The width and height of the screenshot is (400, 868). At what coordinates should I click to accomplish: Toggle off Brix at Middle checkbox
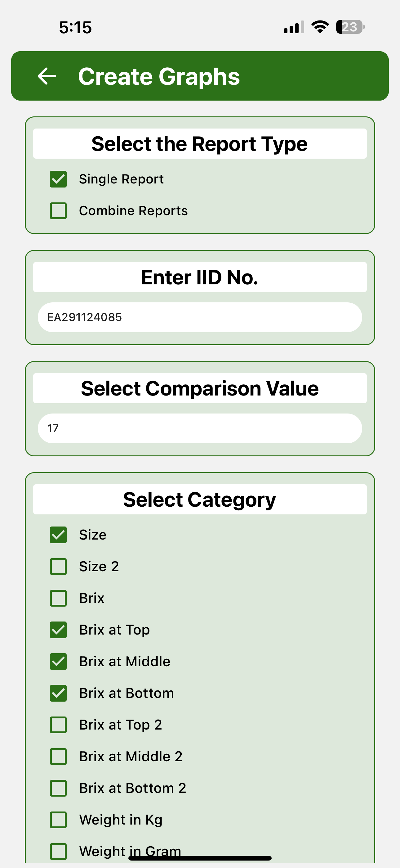tap(58, 662)
